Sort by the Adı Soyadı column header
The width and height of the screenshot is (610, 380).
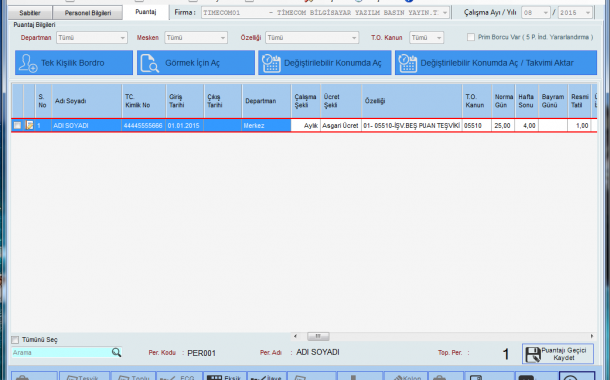[x=86, y=101]
